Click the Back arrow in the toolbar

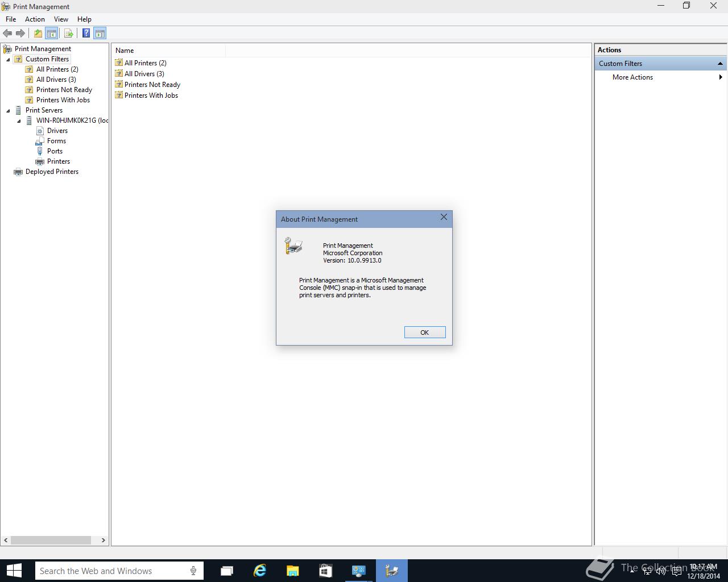(8, 33)
